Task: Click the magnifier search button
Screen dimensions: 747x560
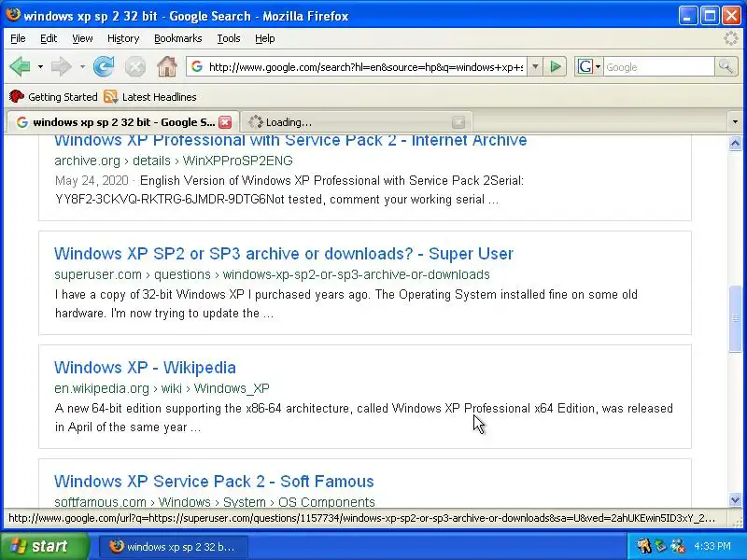Action: (x=726, y=66)
